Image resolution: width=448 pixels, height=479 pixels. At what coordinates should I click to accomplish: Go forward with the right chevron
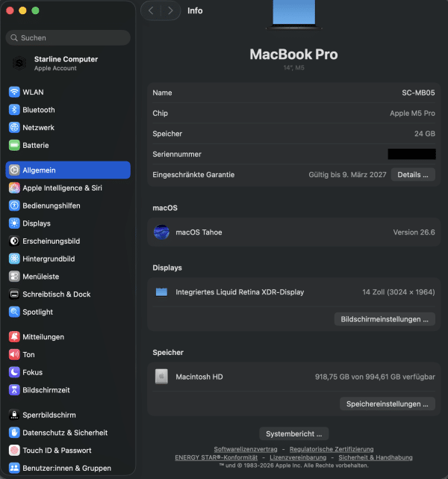pos(170,10)
